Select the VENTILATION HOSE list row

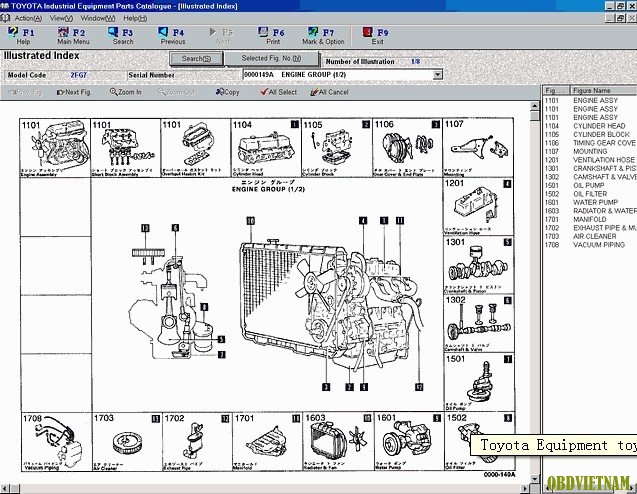click(590, 160)
